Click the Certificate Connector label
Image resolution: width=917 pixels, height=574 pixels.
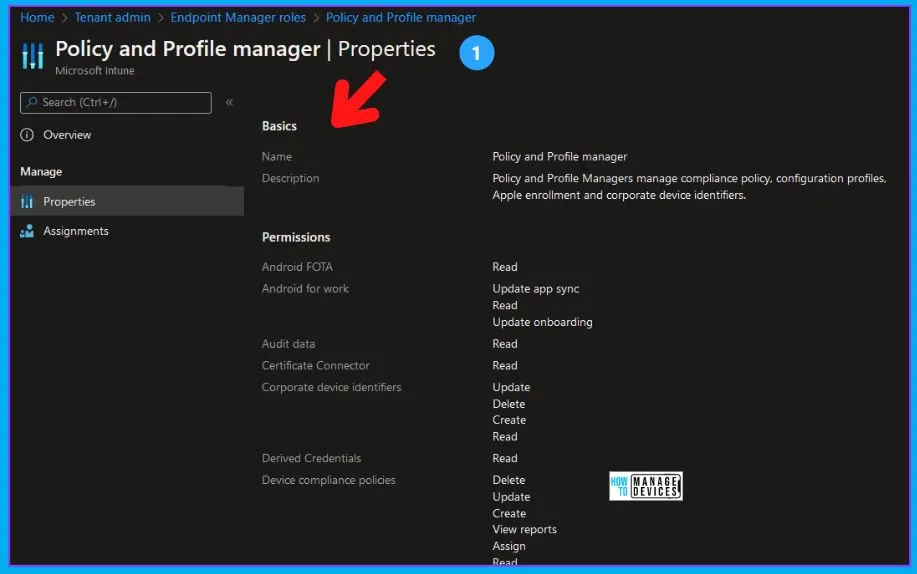point(316,366)
